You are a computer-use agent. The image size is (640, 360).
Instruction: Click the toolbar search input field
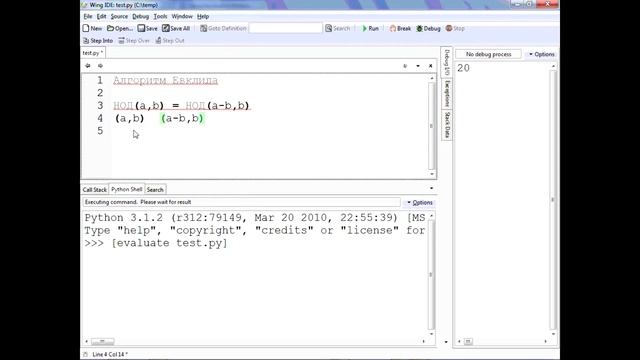point(286,28)
